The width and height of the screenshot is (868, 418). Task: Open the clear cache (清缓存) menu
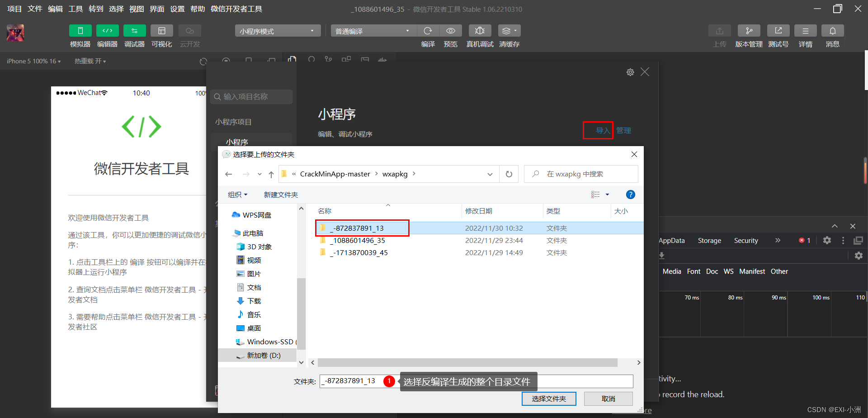509,31
